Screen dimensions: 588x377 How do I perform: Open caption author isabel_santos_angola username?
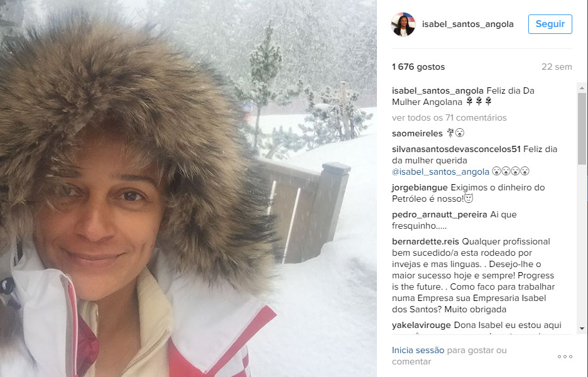tap(438, 90)
